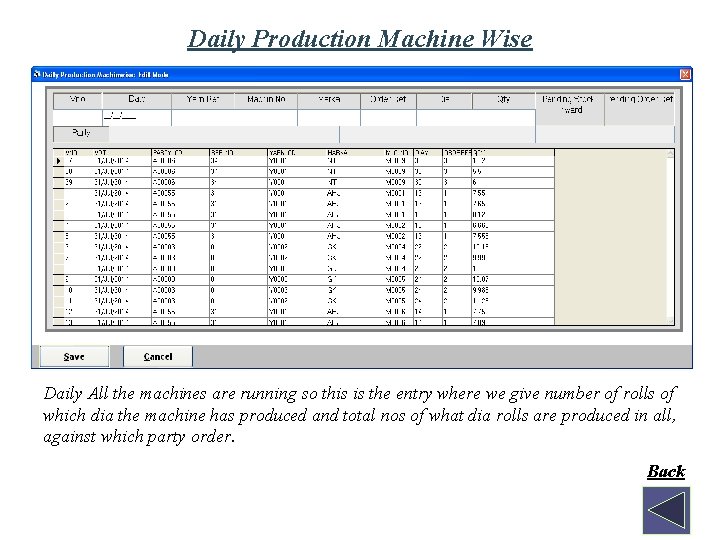Screen dimensions: 720x540
Task: Click the Order Ref input field
Action: point(388,118)
